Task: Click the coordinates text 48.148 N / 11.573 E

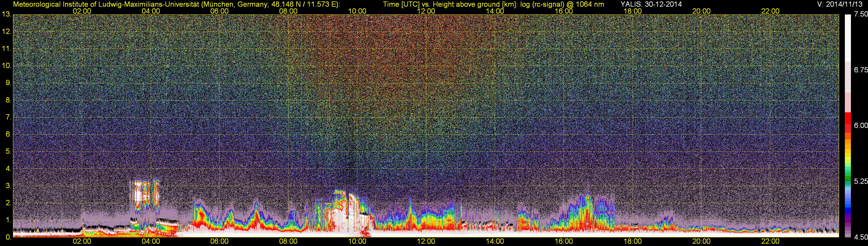Action: point(303,4)
